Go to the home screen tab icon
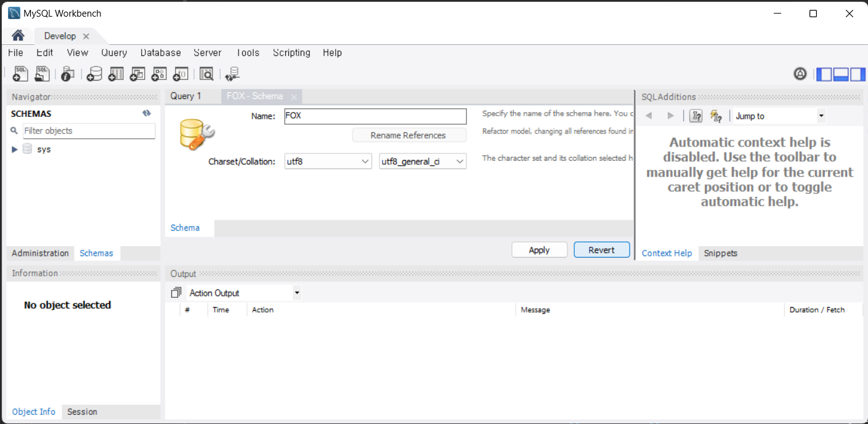This screenshot has width=868, height=424. pos(18,36)
